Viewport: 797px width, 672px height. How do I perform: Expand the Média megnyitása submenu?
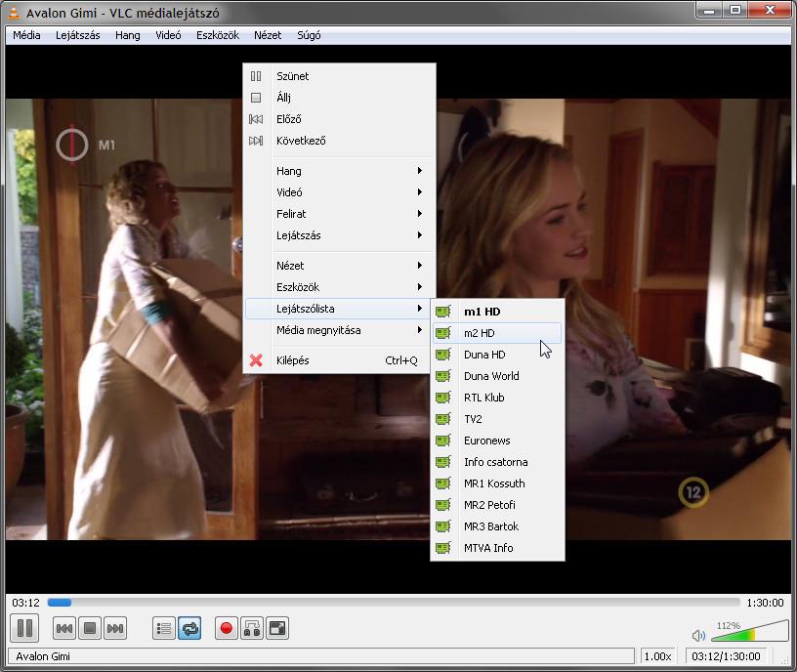[x=339, y=330]
